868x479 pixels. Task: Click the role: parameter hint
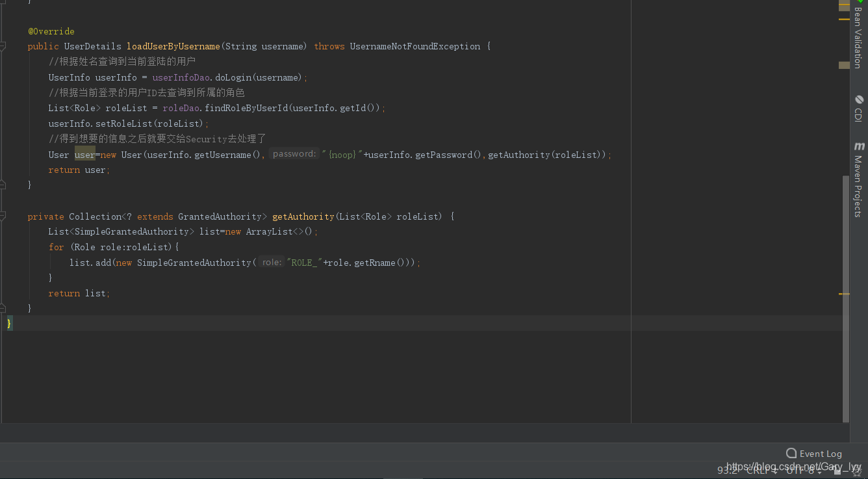[272, 263]
